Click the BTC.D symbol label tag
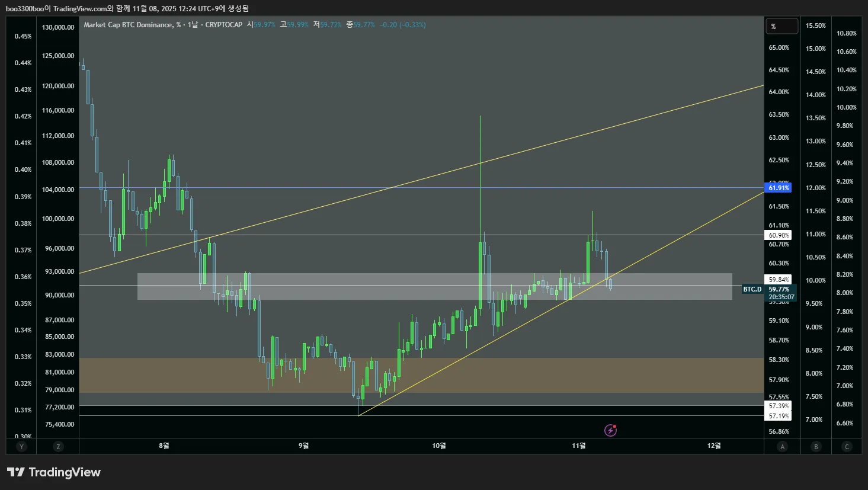Viewport: 868px width, 490px height. (752, 289)
